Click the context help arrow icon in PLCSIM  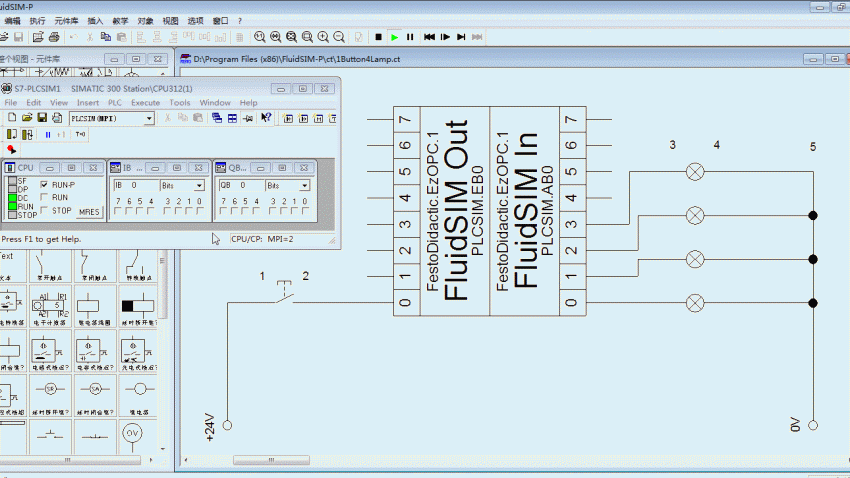[266, 118]
